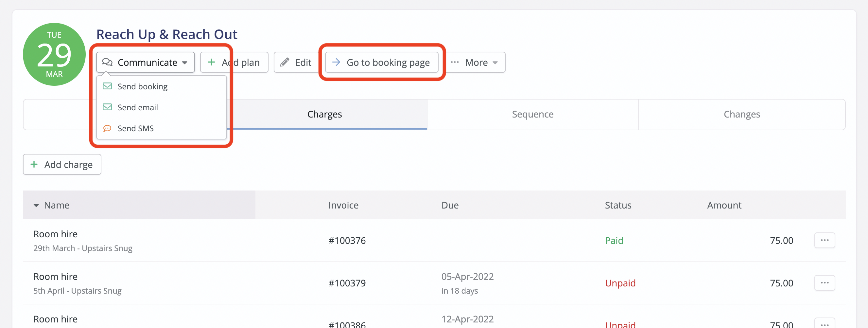Click the pencil icon on Edit
The width and height of the screenshot is (868, 328).
tap(285, 63)
